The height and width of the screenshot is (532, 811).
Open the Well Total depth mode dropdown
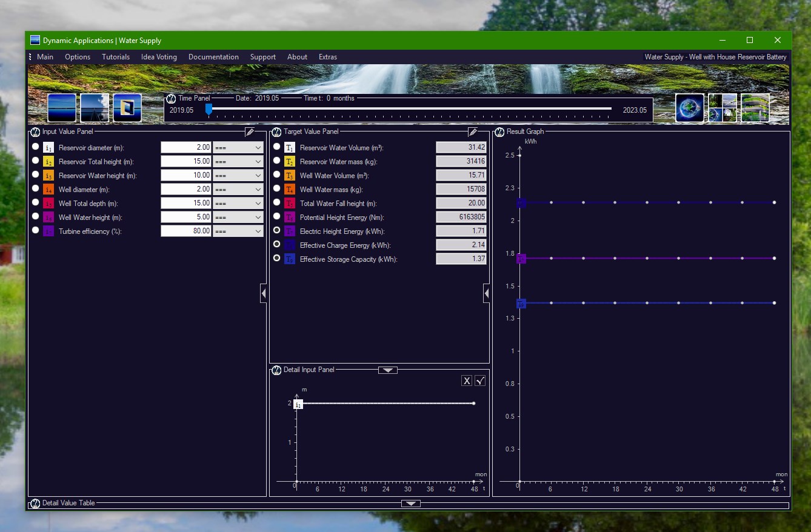click(x=238, y=203)
